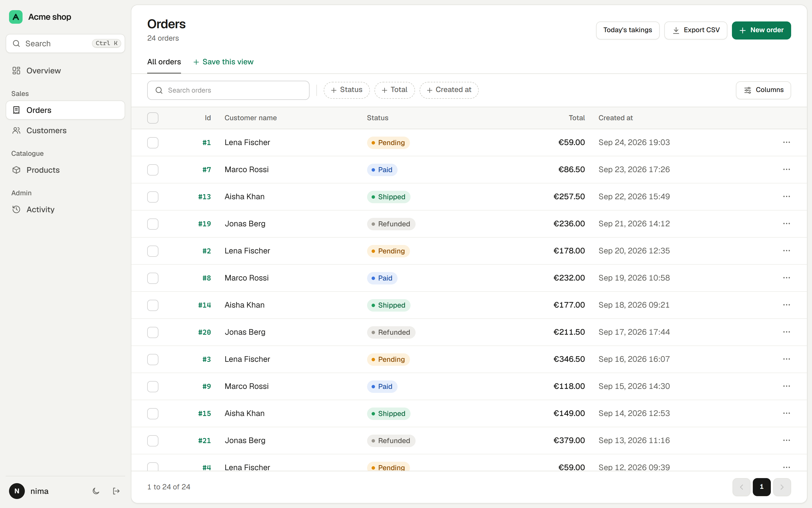Go to previous page arrow
The image size is (812, 508).
[741, 487]
